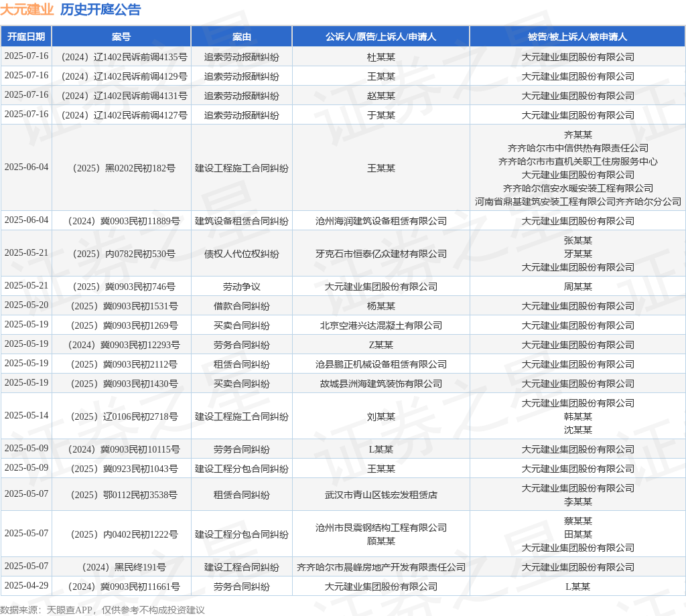This screenshot has height=616, width=686.
Task: Click plaintiff 沧县鹏正机械设备租赁有限公司
Action: coord(381,364)
